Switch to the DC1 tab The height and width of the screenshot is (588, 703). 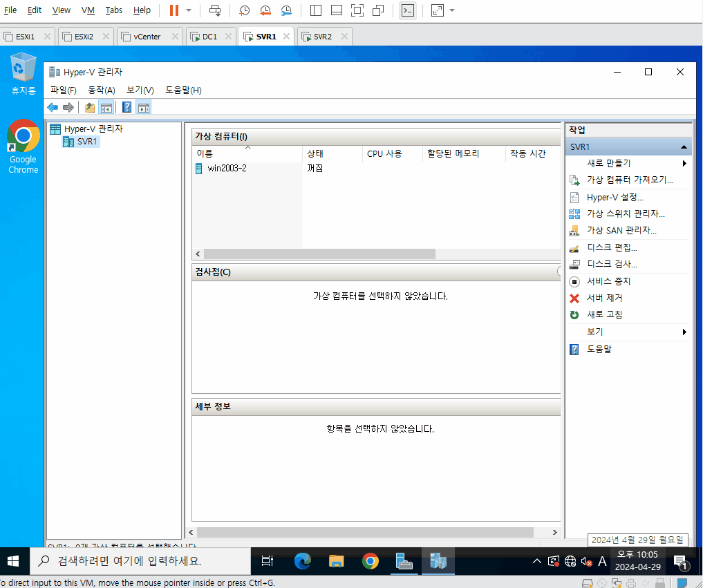tap(210, 37)
